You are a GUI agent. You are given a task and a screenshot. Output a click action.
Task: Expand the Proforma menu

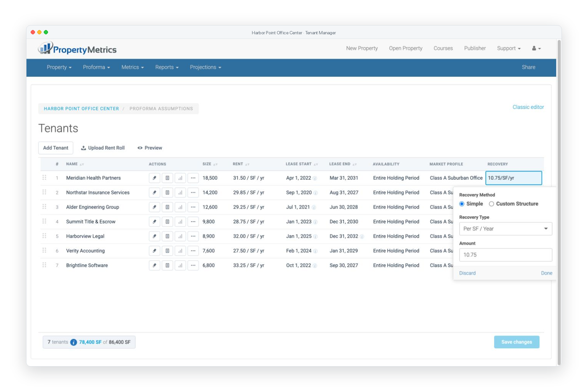[x=96, y=67]
